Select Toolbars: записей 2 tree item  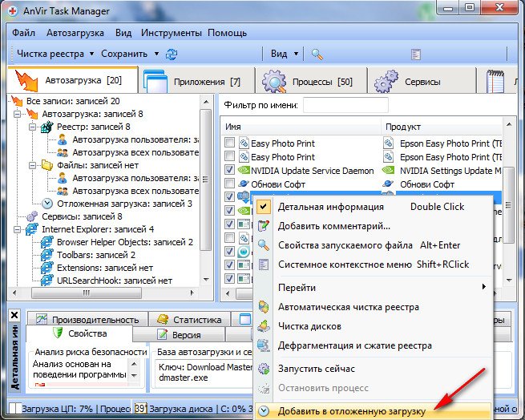tap(95, 255)
